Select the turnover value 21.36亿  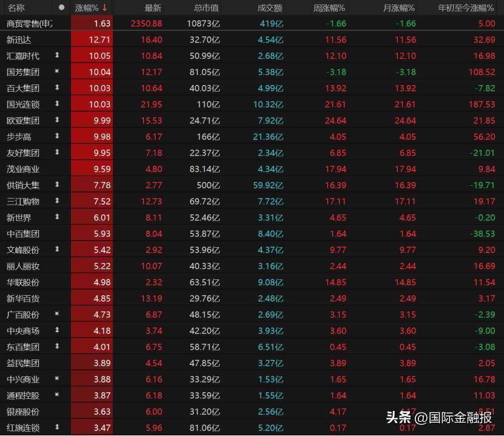point(268,137)
